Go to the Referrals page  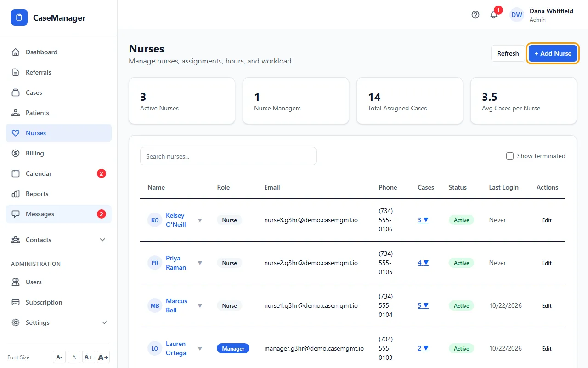click(59, 72)
